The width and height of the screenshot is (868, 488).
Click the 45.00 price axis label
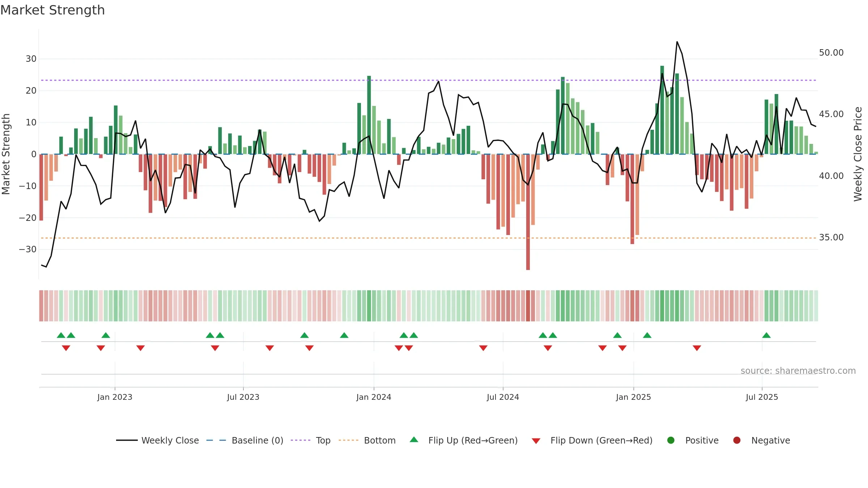pyautogui.click(x=831, y=114)
